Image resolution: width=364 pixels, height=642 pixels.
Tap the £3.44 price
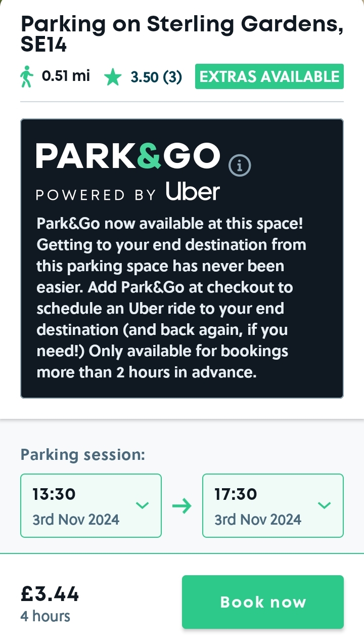(50, 594)
